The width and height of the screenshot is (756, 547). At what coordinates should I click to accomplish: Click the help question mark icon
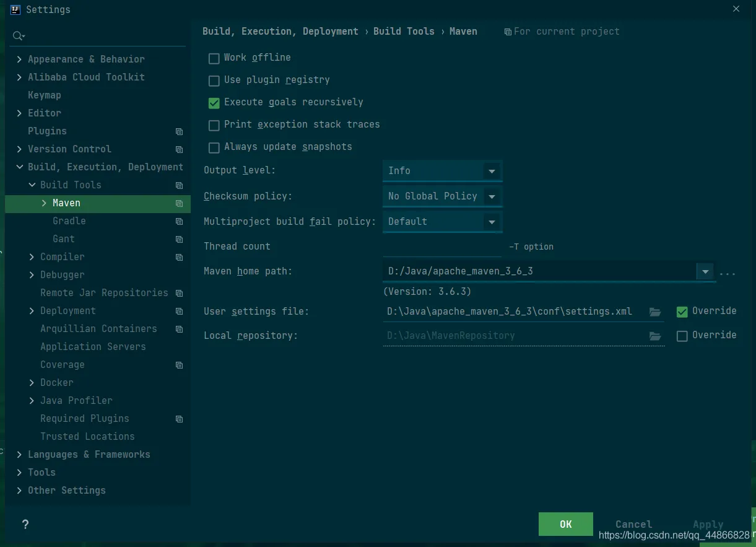[25, 525]
